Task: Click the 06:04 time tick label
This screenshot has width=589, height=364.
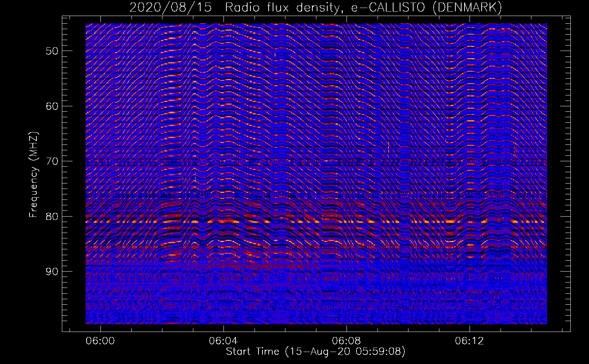Action: (x=223, y=341)
